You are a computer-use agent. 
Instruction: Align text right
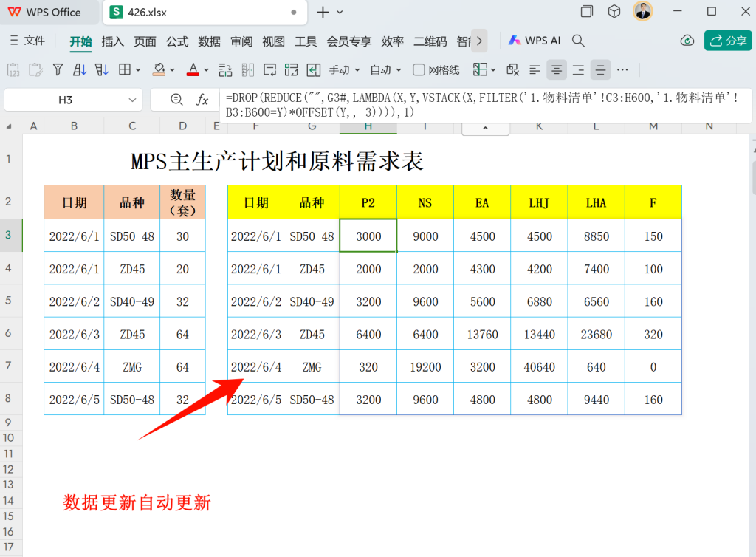coord(578,70)
